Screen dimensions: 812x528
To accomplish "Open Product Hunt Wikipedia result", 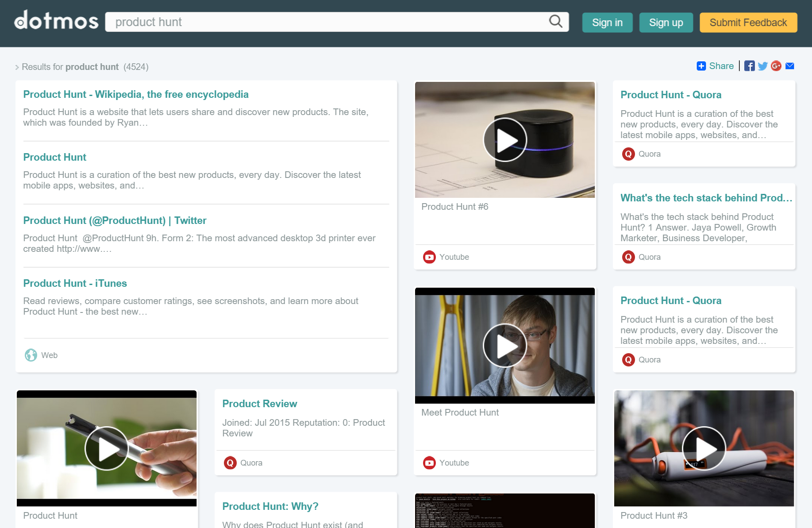I will pyautogui.click(x=136, y=94).
